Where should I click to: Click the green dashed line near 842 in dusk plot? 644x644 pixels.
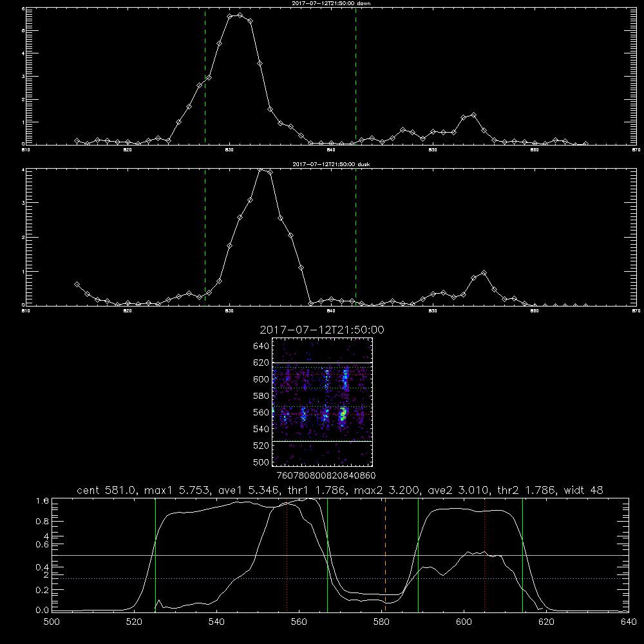(355, 238)
